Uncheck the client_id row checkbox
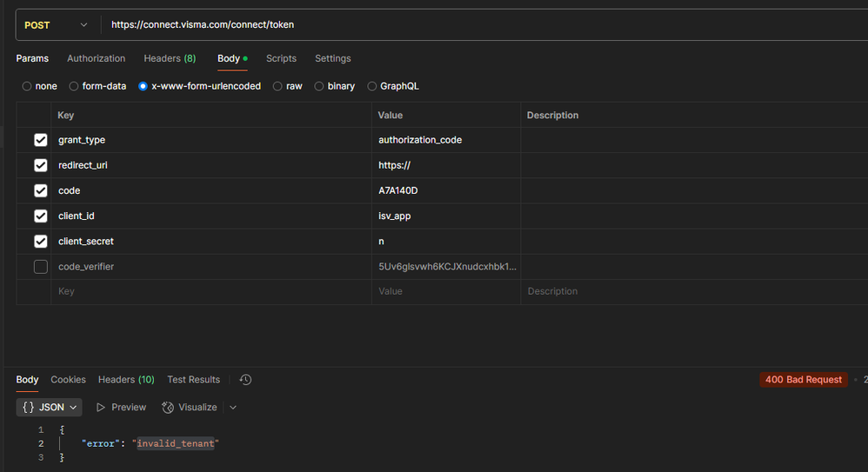Viewport: 868px width, 472px height. (40, 216)
